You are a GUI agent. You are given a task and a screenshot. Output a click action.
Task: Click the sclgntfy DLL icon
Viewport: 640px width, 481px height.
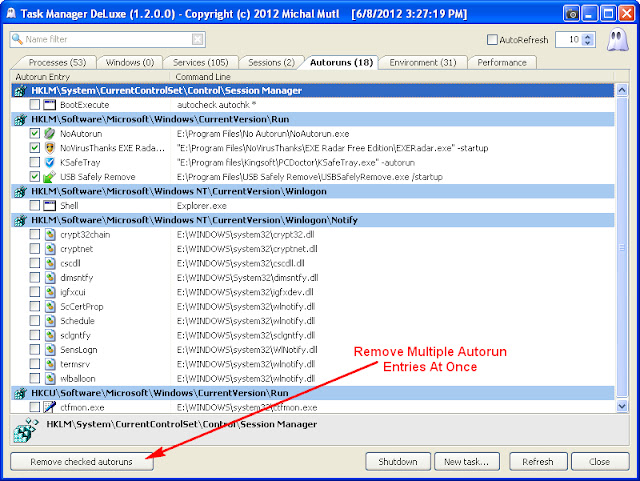pos(50,335)
